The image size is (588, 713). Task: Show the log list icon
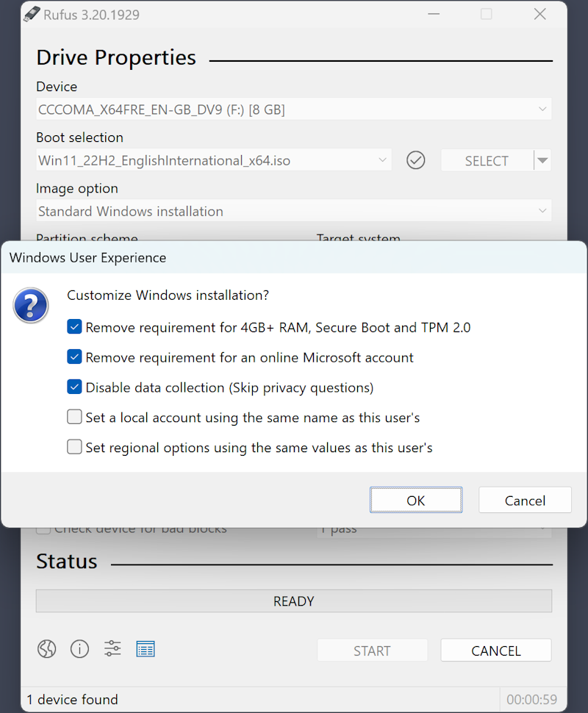click(146, 648)
